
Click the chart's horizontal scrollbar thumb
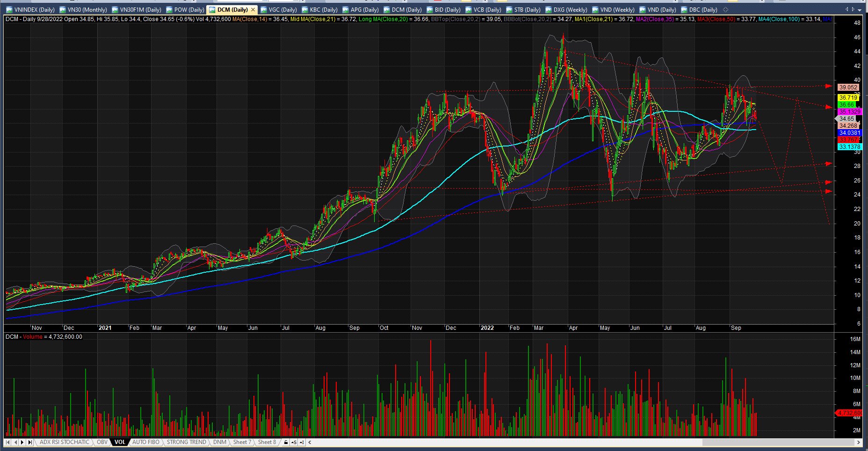pos(779,442)
